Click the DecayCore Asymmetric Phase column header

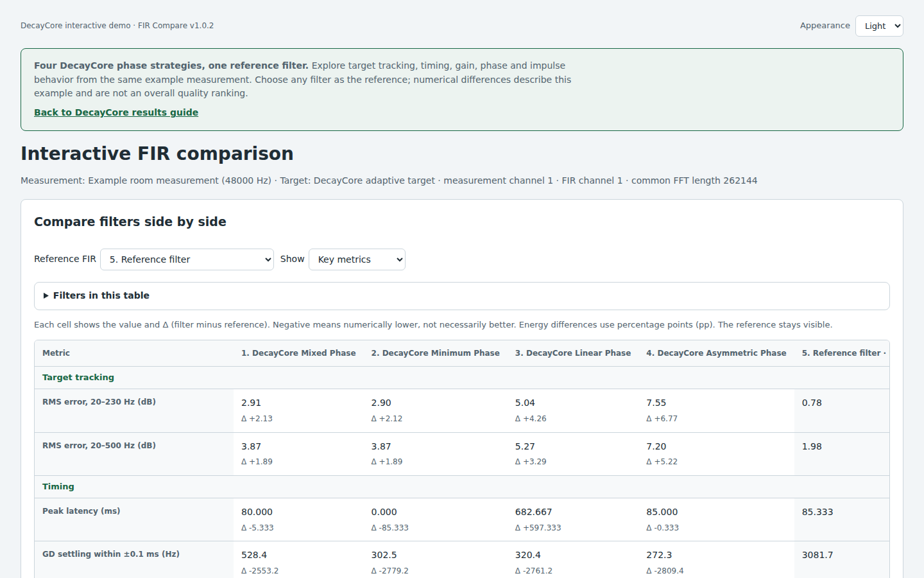[716, 353]
